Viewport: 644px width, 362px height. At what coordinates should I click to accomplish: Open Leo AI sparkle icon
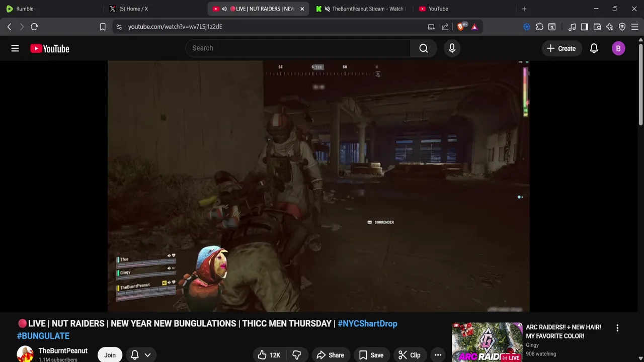pos(610,27)
